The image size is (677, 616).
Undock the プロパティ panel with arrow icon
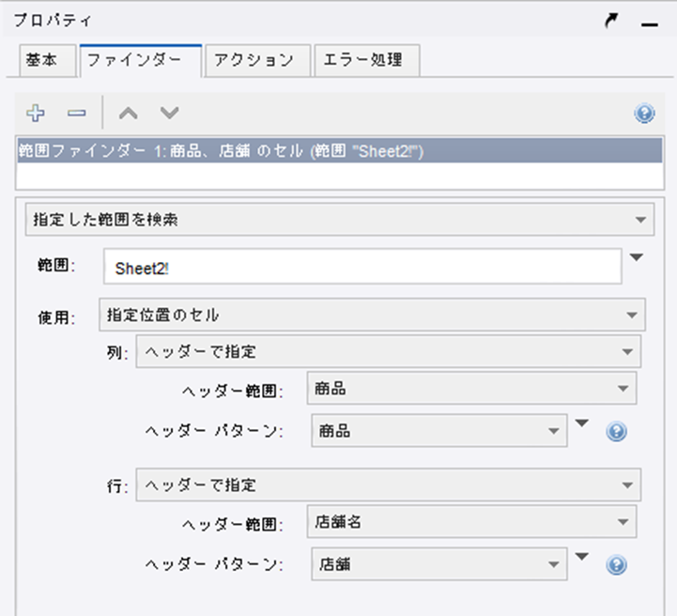(611, 21)
